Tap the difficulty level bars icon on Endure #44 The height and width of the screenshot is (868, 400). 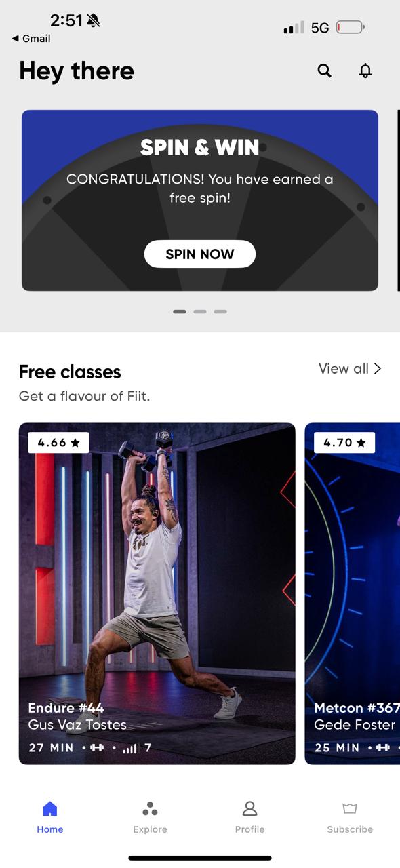[x=130, y=748]
